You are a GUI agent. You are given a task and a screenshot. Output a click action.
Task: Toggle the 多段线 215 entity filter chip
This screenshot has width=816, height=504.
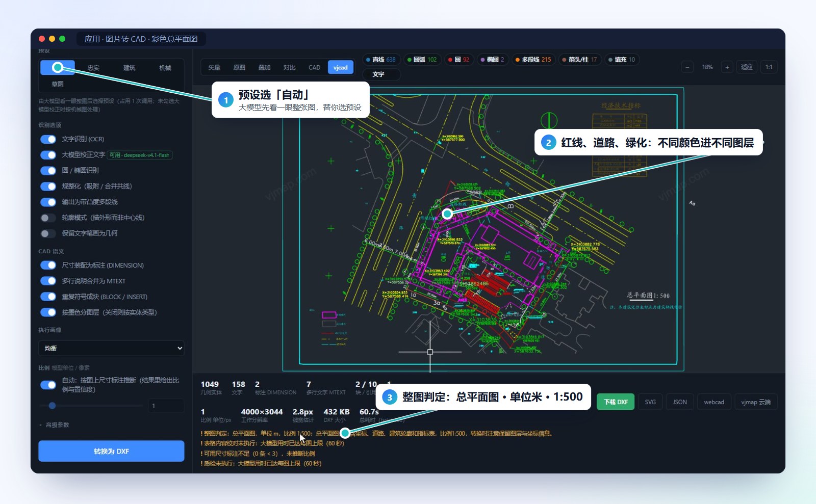533,60
